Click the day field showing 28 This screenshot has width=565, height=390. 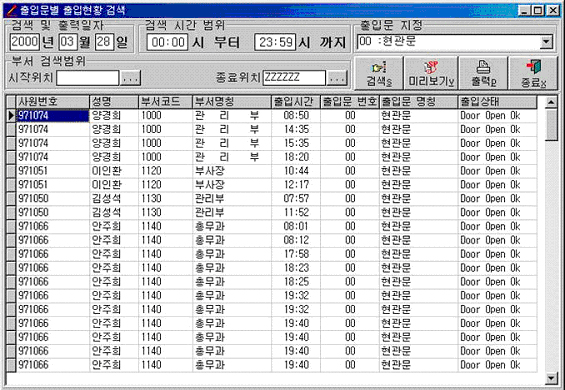(104, 42)
